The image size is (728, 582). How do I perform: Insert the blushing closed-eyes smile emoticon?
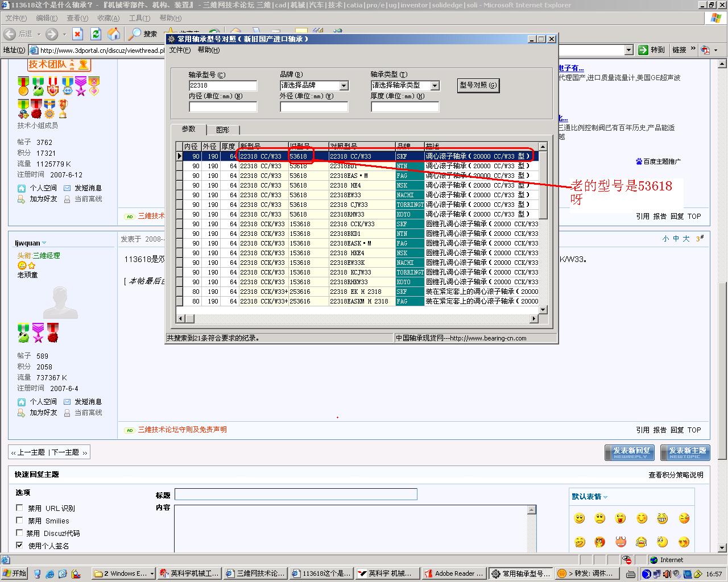[642, 518]
